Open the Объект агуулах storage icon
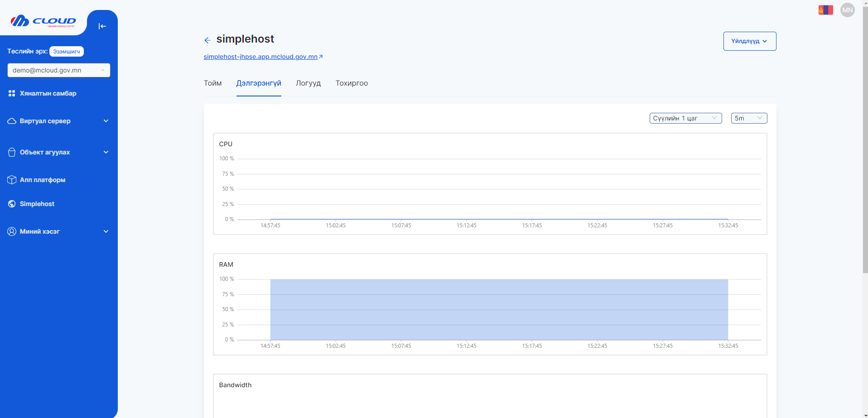Viewport: 868px width, 418px height. [x=11, y=152]
